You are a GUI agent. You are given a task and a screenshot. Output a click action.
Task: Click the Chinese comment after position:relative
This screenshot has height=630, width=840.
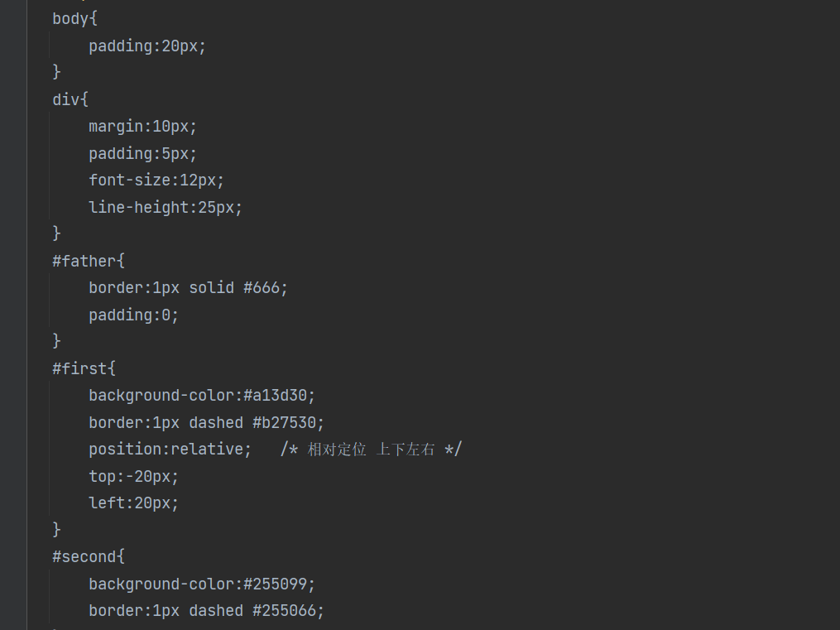(x=371, y=450)
